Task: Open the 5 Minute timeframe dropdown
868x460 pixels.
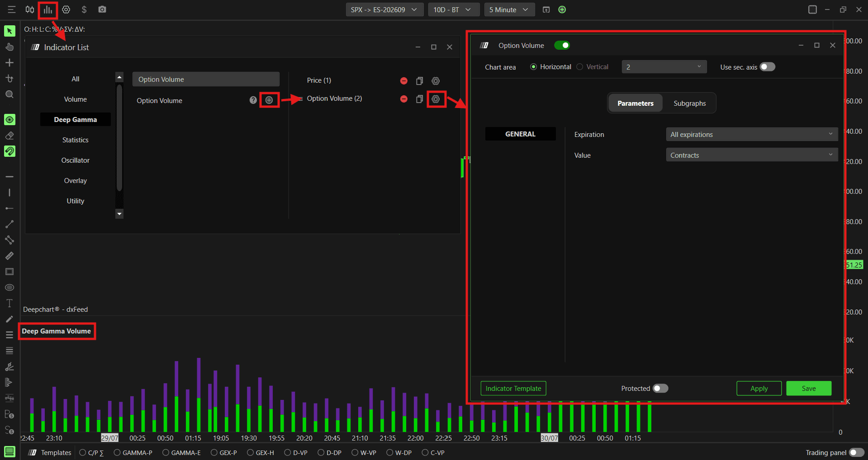Action: click(509, 9)
